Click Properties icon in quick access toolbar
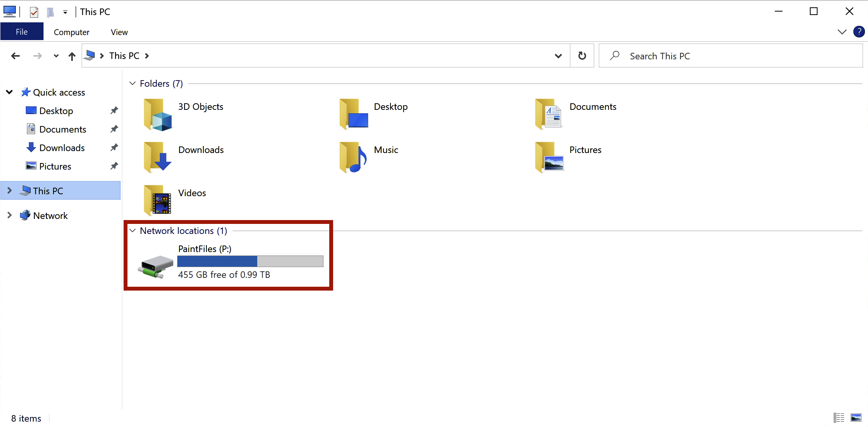This screenshot has height=427, width=868. coord(34,12)
